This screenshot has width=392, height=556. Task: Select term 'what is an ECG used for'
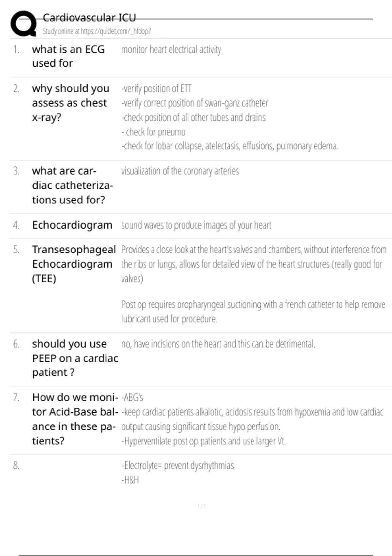(x=68, y=56)
